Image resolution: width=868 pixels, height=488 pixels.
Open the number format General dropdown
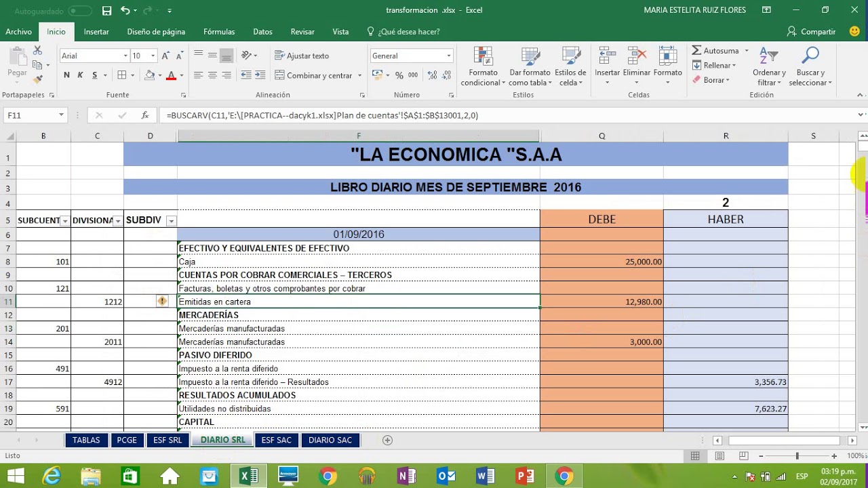coord(448,56)
